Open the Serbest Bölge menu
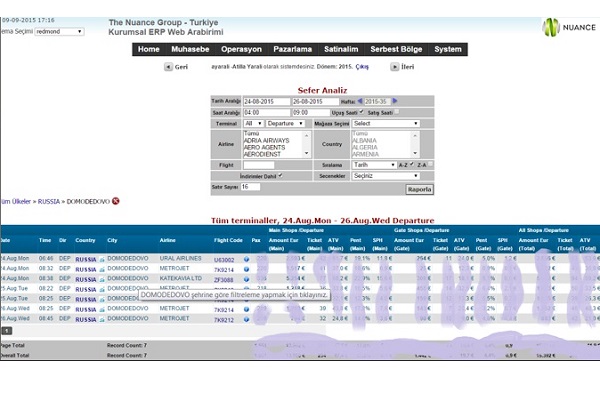 (x=396, y=49)
